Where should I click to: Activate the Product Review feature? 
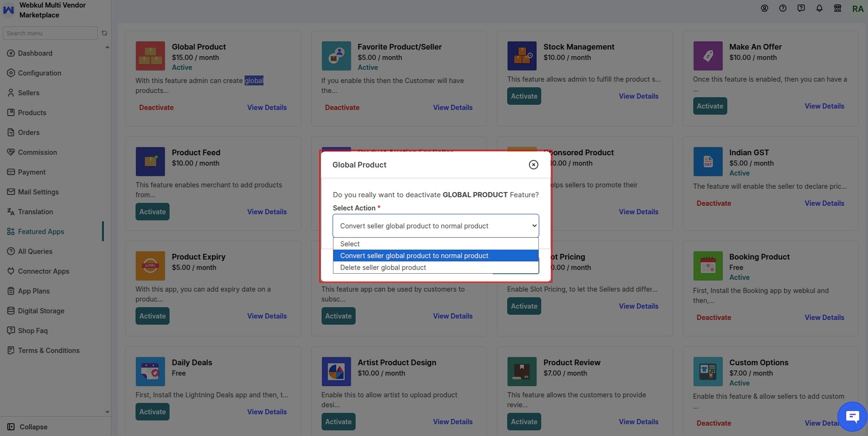524,422
